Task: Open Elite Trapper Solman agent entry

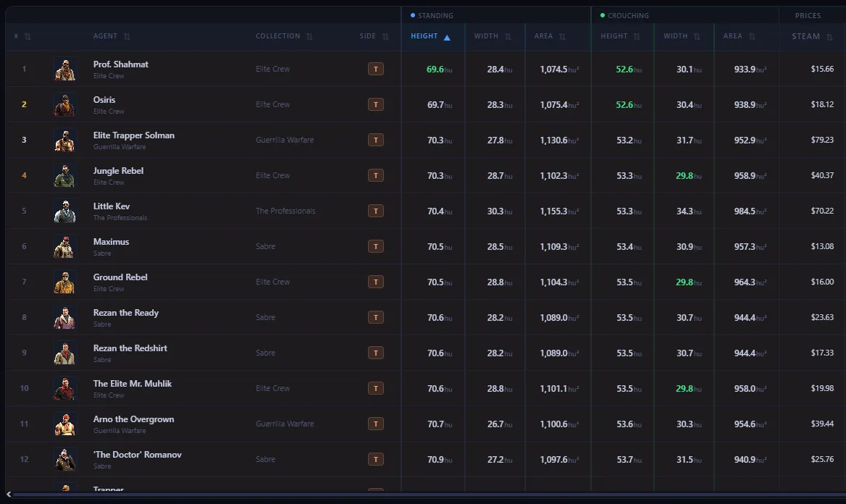Action: coord(133,135)
